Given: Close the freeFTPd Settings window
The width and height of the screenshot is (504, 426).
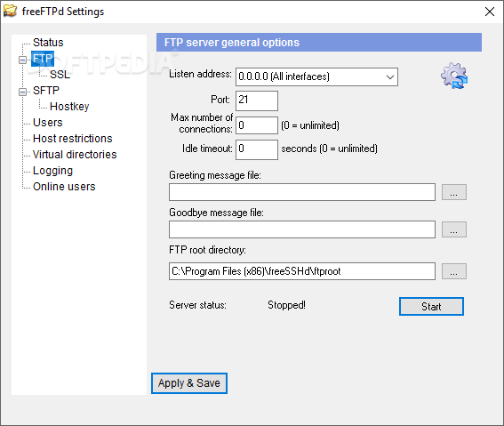Looking at the screenshot, I should click(490, 12).
